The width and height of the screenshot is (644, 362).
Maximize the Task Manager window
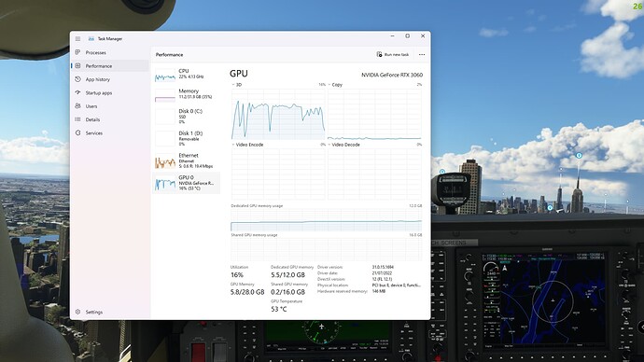408,36
